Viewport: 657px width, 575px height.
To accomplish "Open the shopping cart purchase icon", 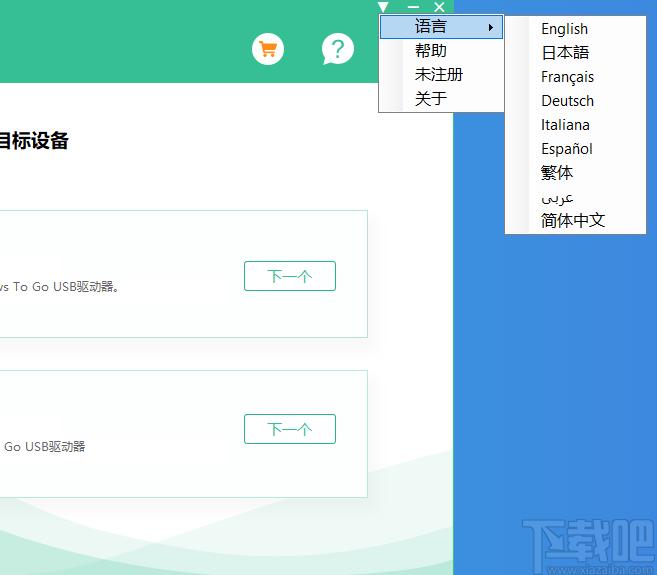I will pos(268,48).
